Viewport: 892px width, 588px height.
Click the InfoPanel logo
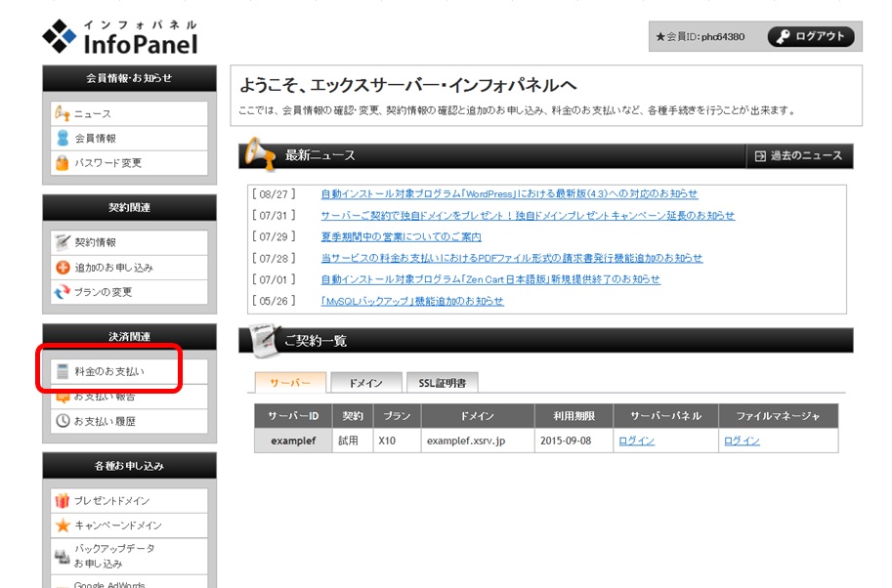pyautogui.click(x=120, y=37)
